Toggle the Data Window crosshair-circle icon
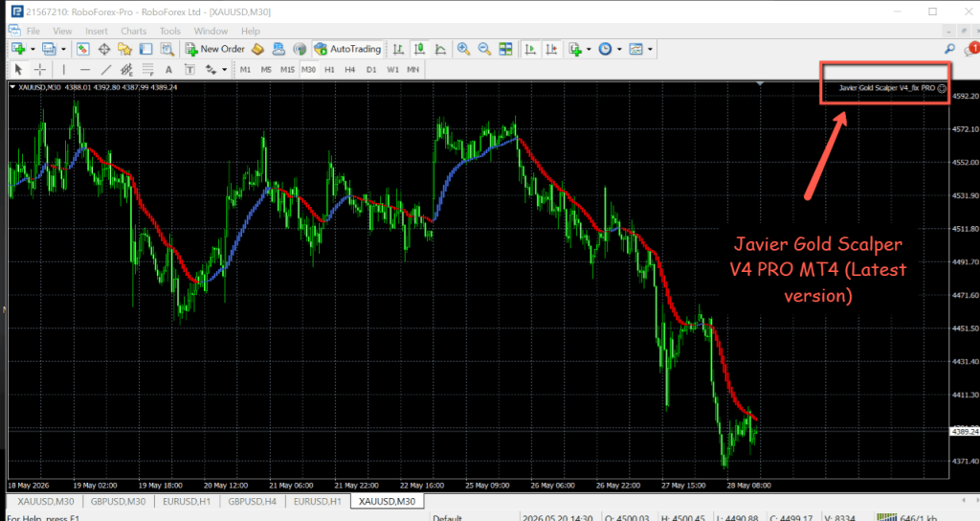The image size is (980, 521). (x=103, y=49)
